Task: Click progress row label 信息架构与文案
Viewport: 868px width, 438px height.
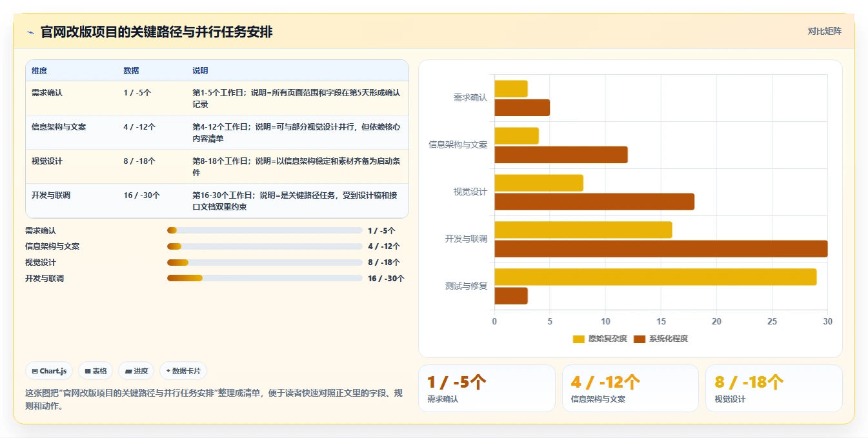Action: 52,246
